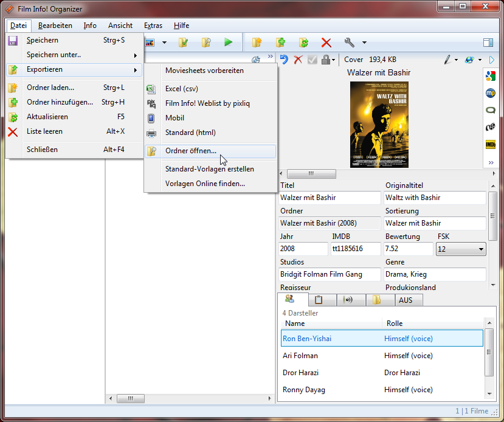Open the 'Speichern unter..' submenu
504x422 pixels.
(x=74, y=55)
